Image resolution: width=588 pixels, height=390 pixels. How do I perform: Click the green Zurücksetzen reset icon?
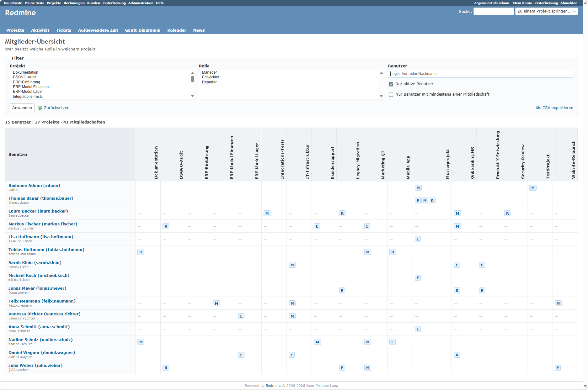click(40, 108)
